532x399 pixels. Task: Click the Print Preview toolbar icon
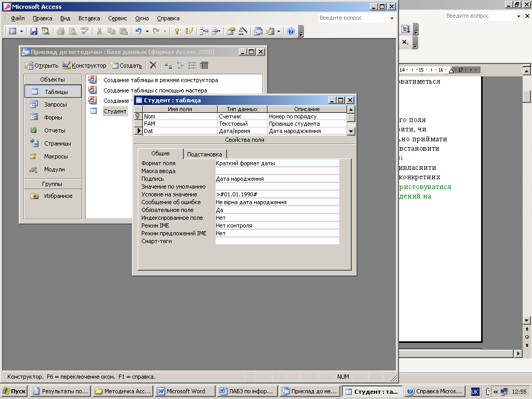[x=73, y=31]
